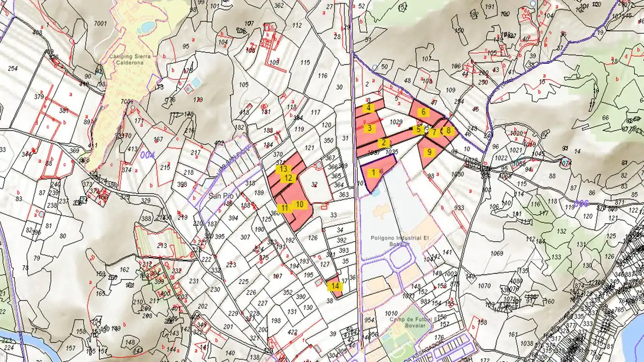Click parcel number 116
This screenshot has height=362, width=644.
pos(323,76)
